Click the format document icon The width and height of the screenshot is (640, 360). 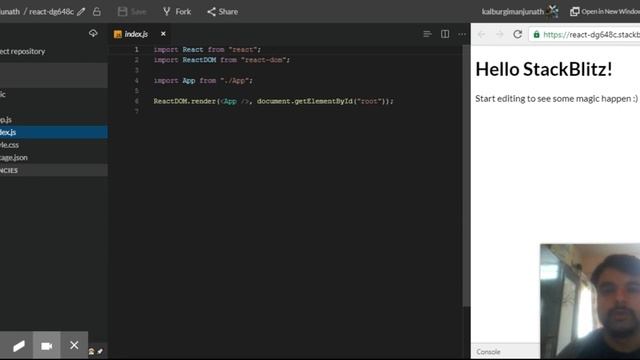tap(427, 34)
